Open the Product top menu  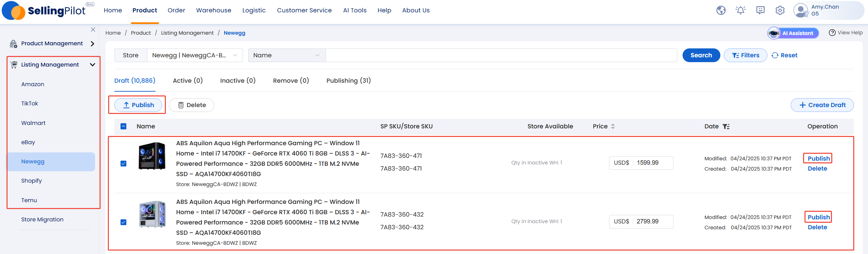click(145, 10)
